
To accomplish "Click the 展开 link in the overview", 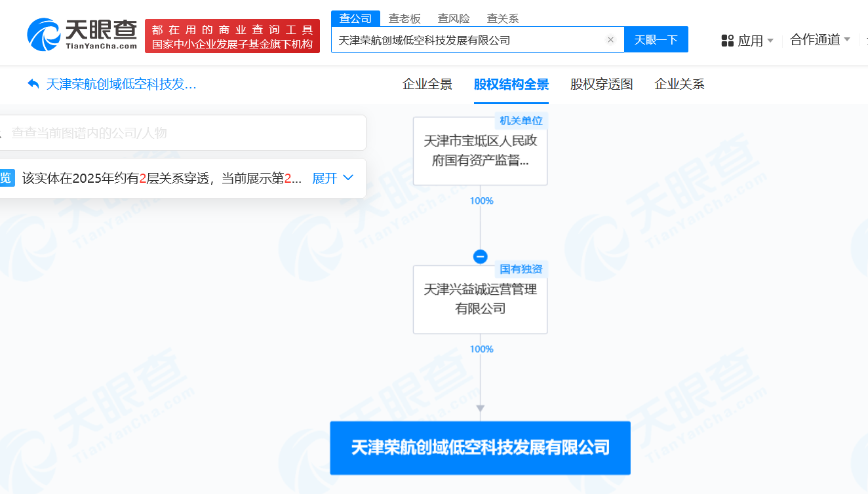I will pyautogui.click(x=325, y=178).
